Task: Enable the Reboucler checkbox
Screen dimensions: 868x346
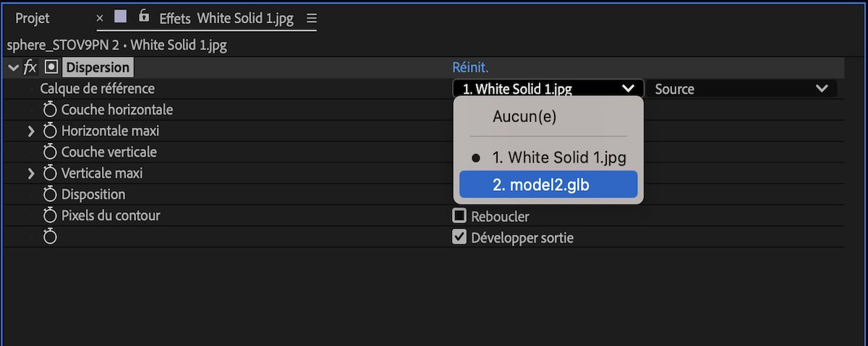Action: tap(459, 216)
